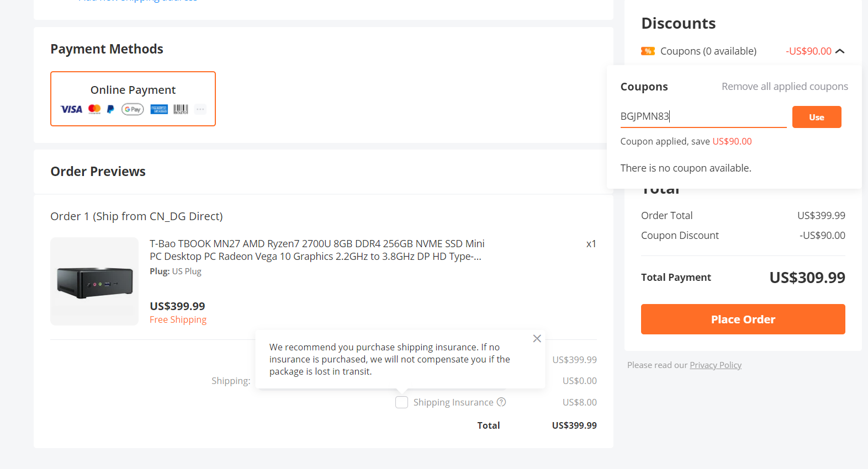Click the Shipping US$0.00 value

(x=580, y=381)
